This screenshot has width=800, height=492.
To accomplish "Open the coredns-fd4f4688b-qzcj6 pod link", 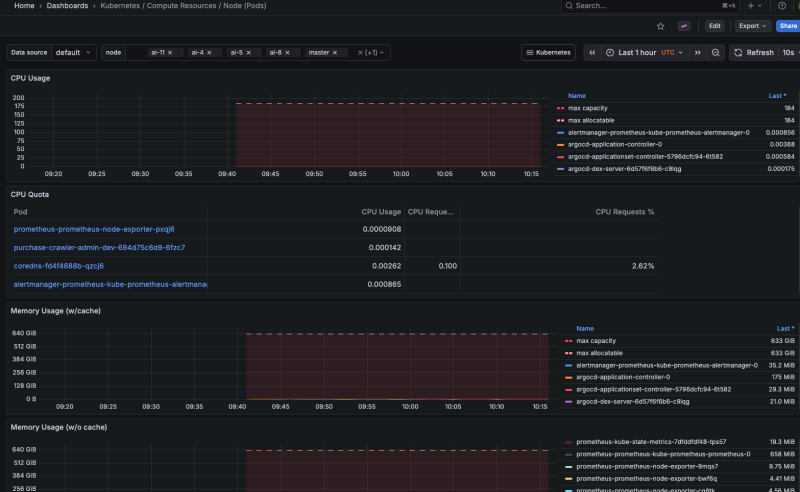I will 59,266.
